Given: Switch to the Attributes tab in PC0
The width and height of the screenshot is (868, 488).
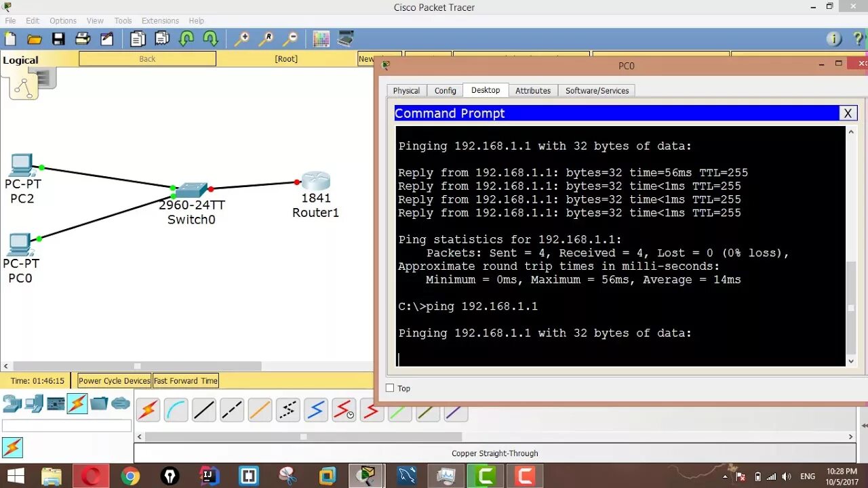Looking at the screenshot, I should pos(533,91).
